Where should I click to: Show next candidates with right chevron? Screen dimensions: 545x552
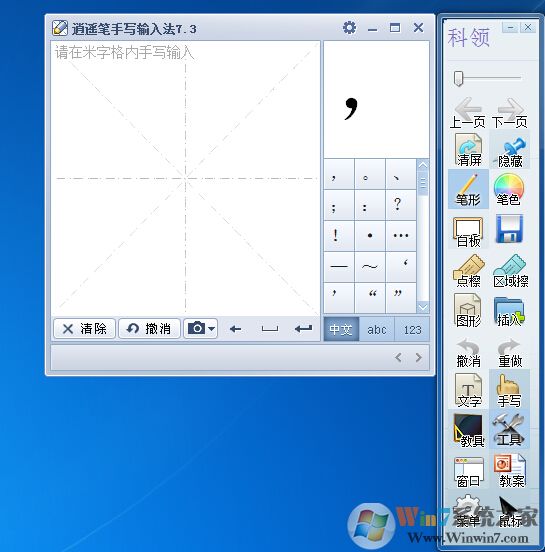pos(418,358)
